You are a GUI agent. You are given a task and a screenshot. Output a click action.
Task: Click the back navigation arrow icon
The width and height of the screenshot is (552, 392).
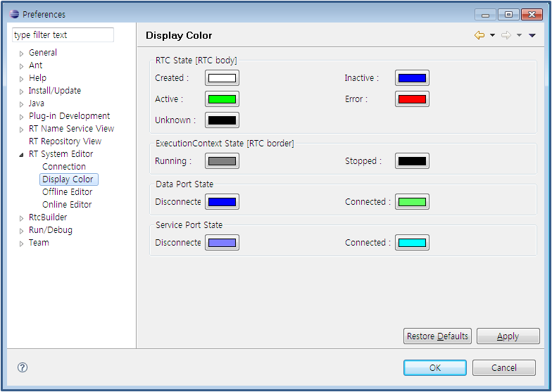(479, 35)
